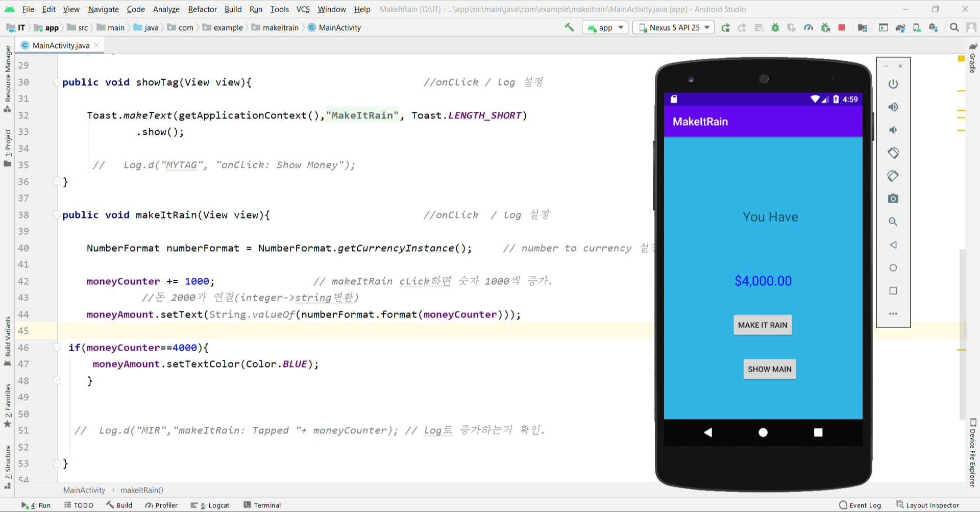The image size is (980, 512).
Task: Open Project Structure icon in toolbar
Action: (x=863, y=28)
